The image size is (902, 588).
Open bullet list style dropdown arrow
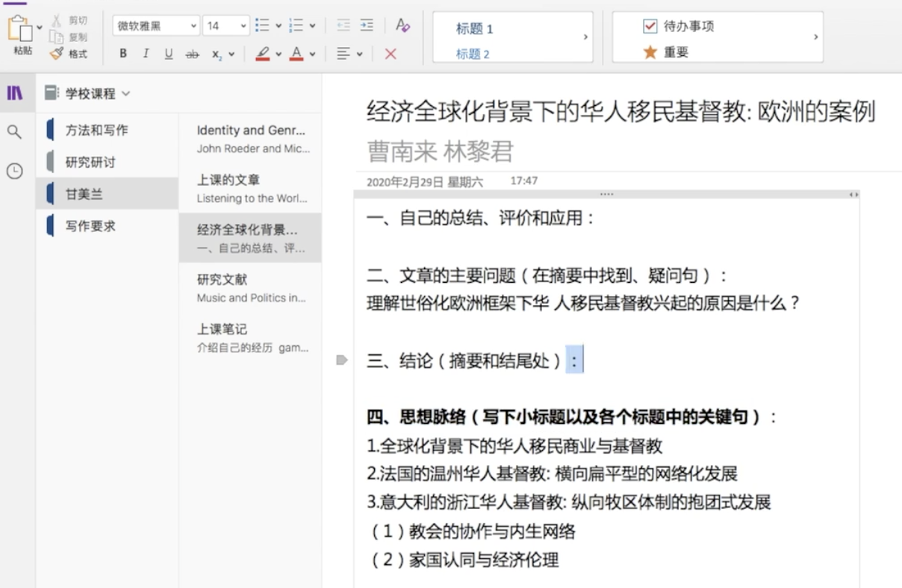click(279, 26)
